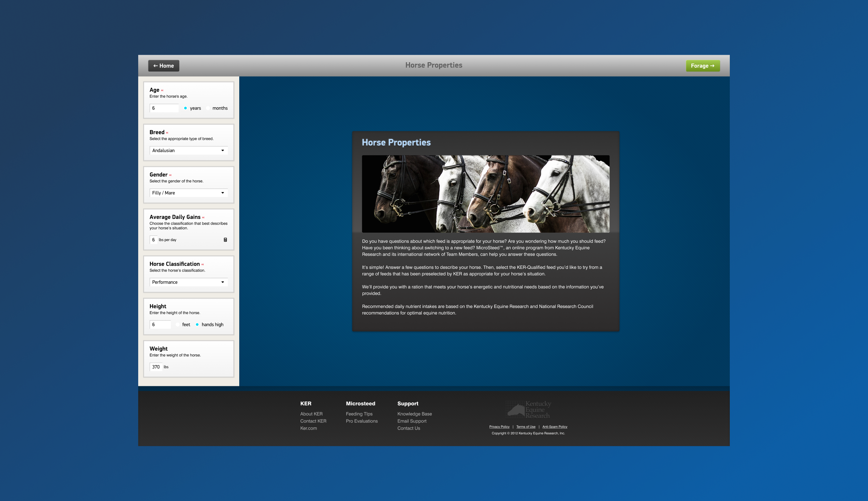Choose the hands high unit option

coord(197,324)
